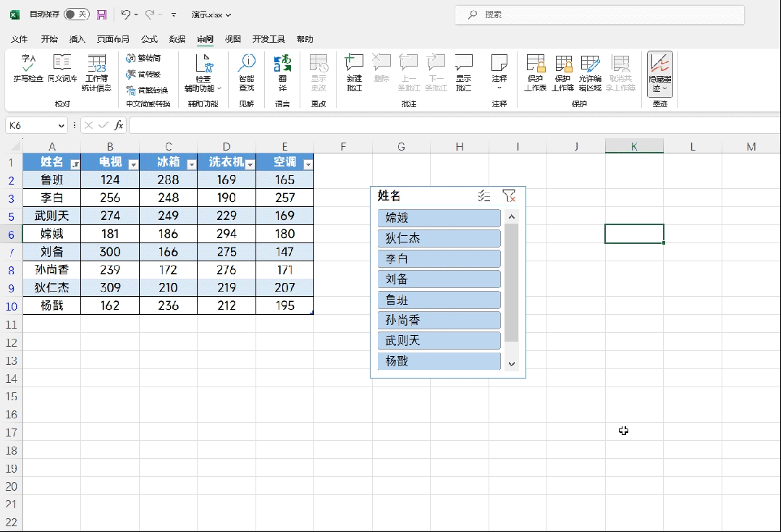Toggle 隐藏墨迹 hide ink button
The image size is (781, 532).
click(x=660, y=74)
